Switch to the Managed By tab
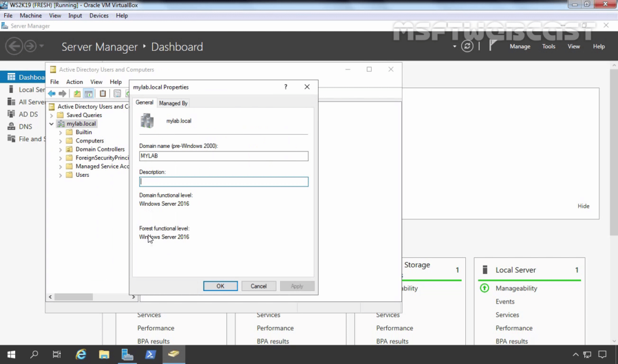618x364 pixels. point(173,103)
